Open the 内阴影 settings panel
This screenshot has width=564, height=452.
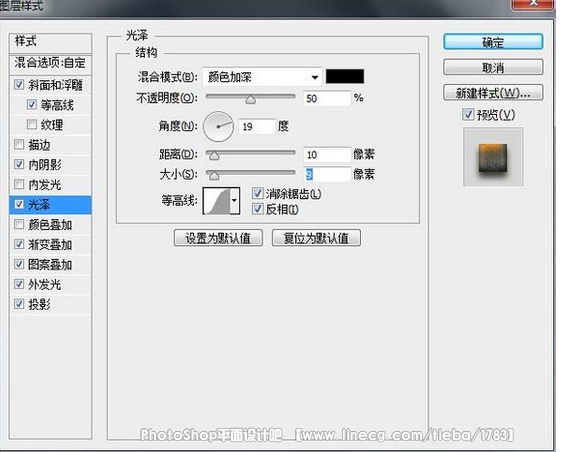[x=45, y=164]
